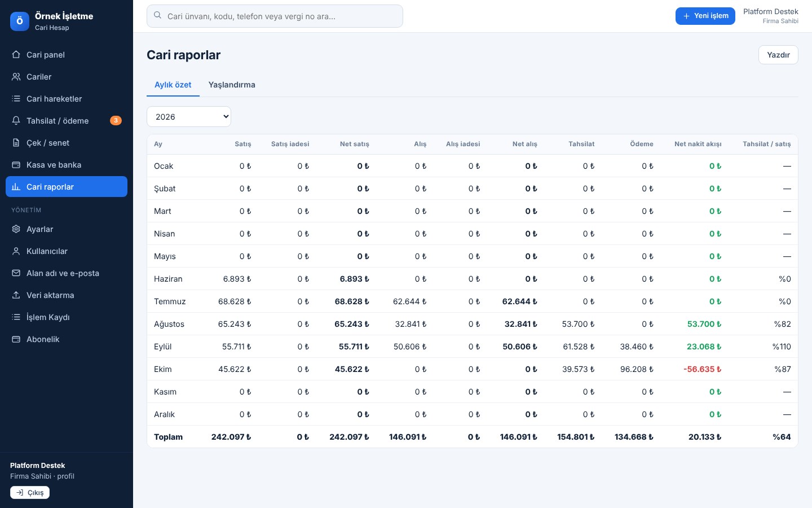This screenshot has height=508, width=812.
Task: Click the Eylül Ödeme value 38.460 ₺
Action: 637,347
